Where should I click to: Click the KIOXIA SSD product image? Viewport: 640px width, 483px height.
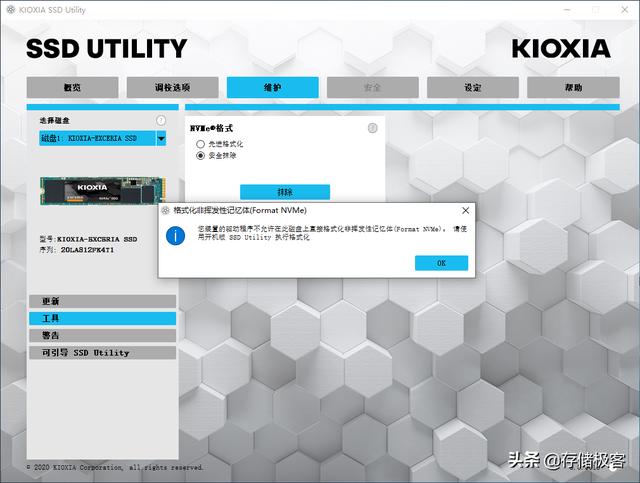point(103,191)
